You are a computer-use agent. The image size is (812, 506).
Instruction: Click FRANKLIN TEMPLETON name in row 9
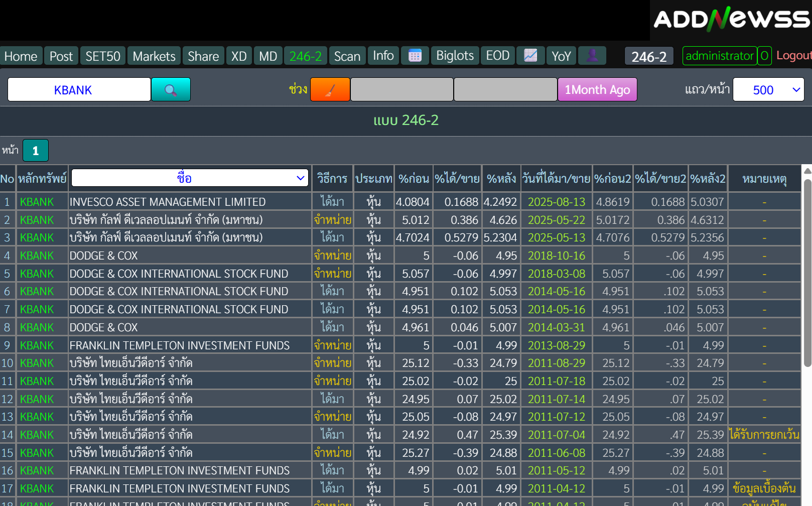click(180, 345)
